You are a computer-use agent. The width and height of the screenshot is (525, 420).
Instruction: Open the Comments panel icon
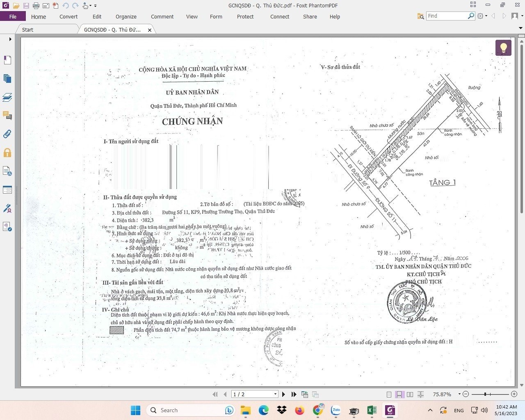[x=7, y=116]
